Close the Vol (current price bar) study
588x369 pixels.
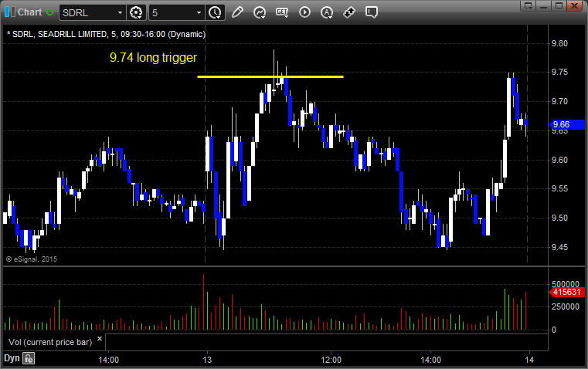click(x=100, y=339)
